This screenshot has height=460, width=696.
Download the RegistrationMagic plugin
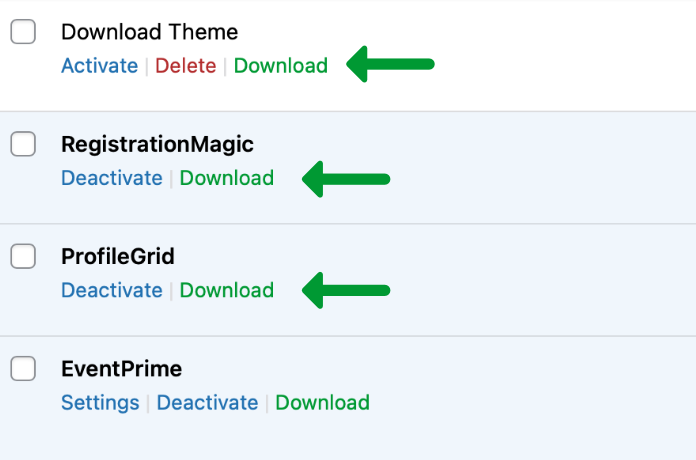(x=226, y=178)
